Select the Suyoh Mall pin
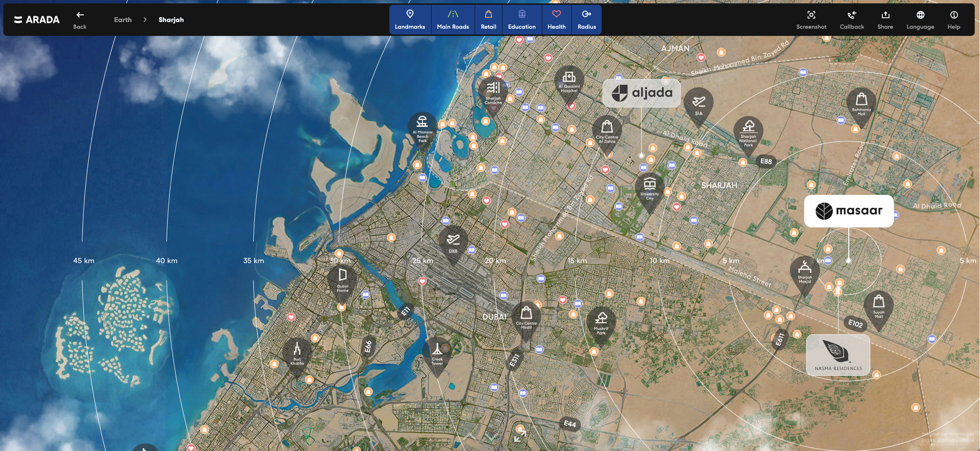The image size is (980, 451). click(x=878, y=308)
